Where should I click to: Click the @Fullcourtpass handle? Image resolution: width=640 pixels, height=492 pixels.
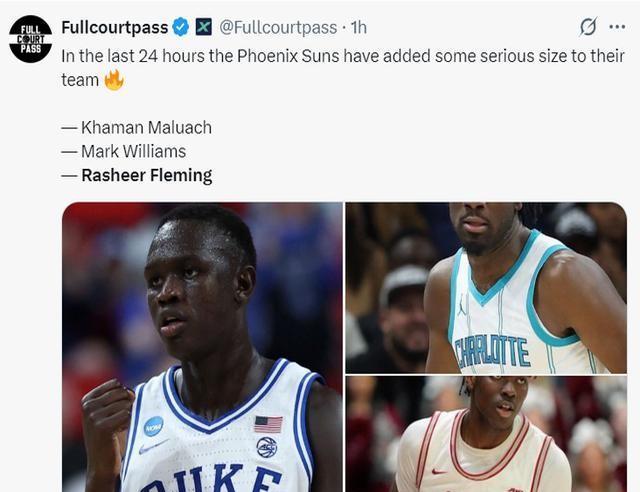(278, 28)
